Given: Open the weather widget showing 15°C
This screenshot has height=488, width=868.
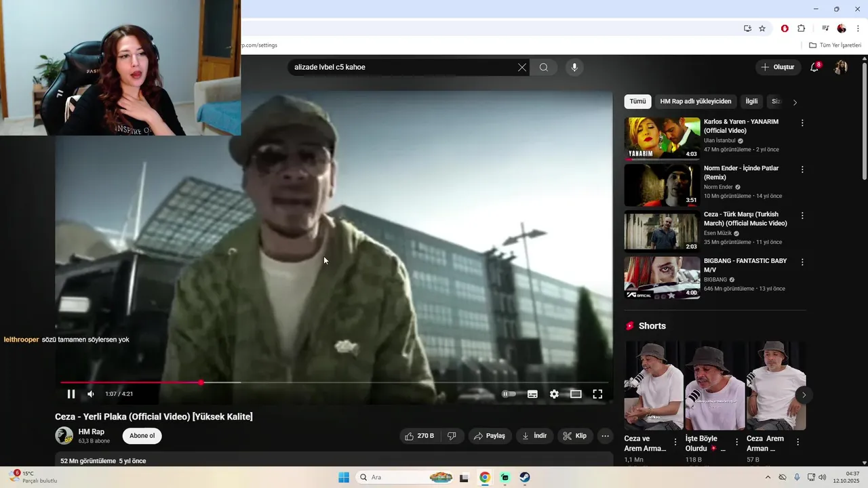Looking at the screenshot, I should (34, 477).
